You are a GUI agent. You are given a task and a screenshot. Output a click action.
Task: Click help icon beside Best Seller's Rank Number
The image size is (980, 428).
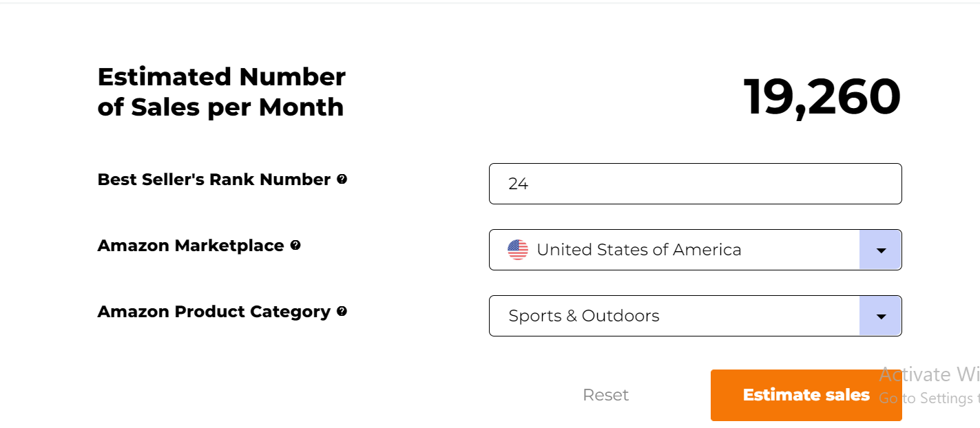pos(342,180)
